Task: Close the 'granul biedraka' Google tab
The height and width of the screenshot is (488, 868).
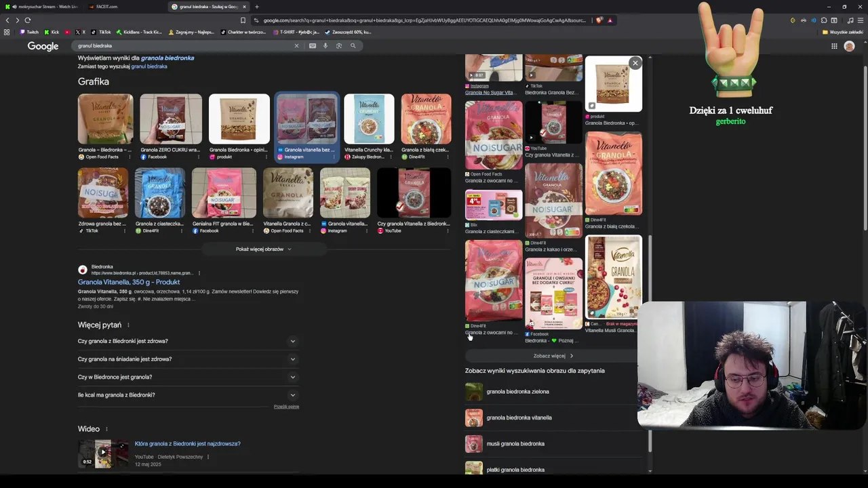Action: tap(244, 7)
